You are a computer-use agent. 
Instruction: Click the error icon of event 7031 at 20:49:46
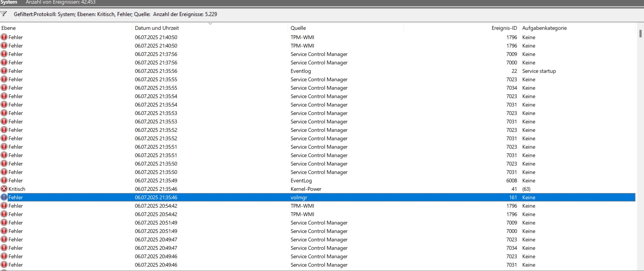pyautogui.click(x=4, y=265)
